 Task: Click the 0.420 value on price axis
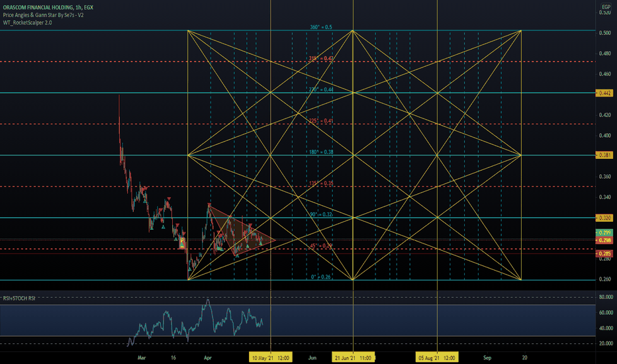605,115
